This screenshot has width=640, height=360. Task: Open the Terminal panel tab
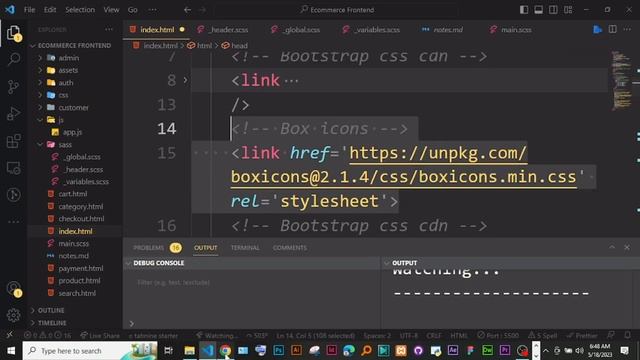(x=245, y=248)
